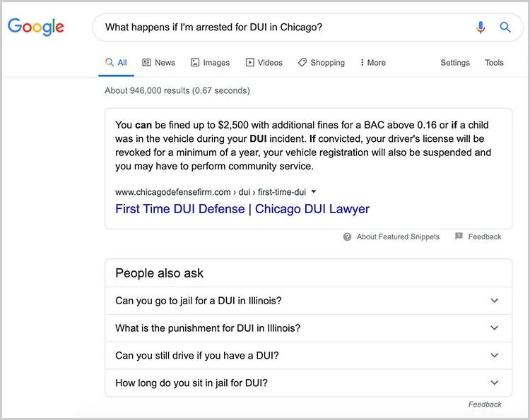The width and height of the screenshot is (530, 420).
Task: Click the flag icon next to snippet Feedback
Action: [459, 236]
